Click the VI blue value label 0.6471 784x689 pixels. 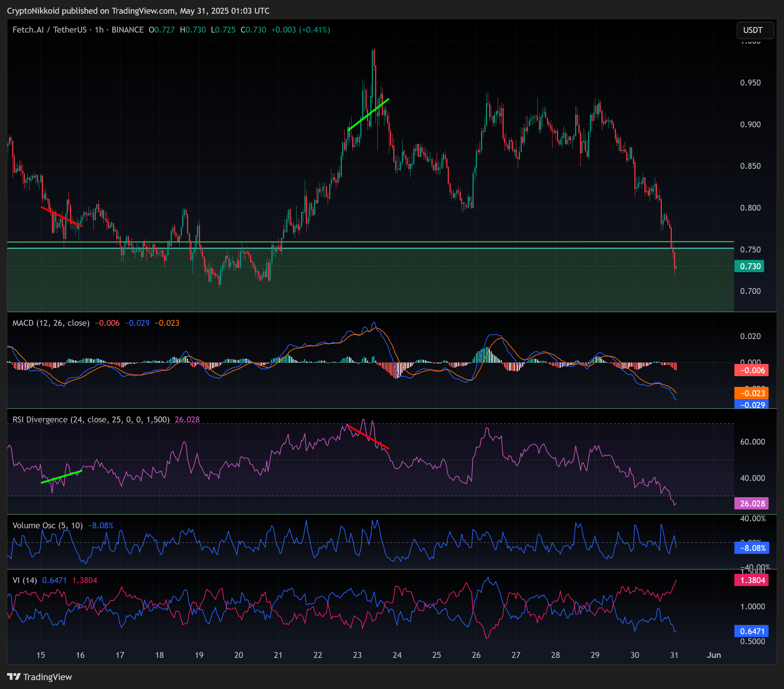[x=751, y=631]
